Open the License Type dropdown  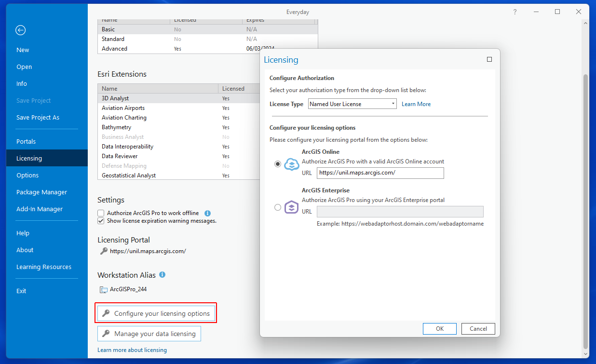pos(352,104)
